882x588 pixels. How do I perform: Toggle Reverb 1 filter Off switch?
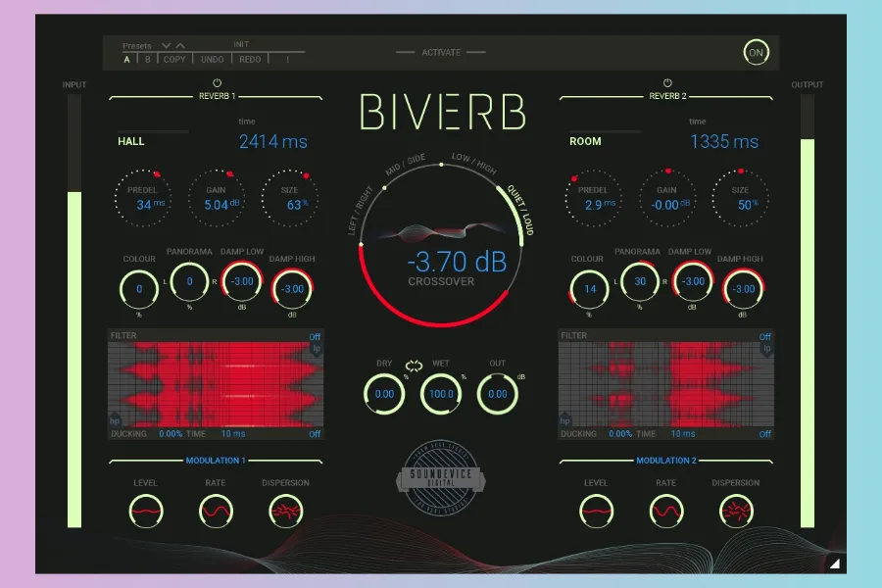point(316,336)
